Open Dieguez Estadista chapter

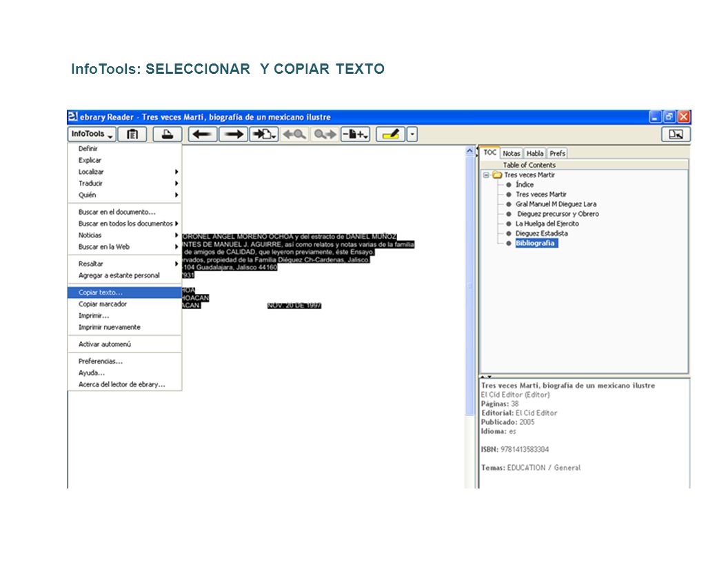(541, 233)
